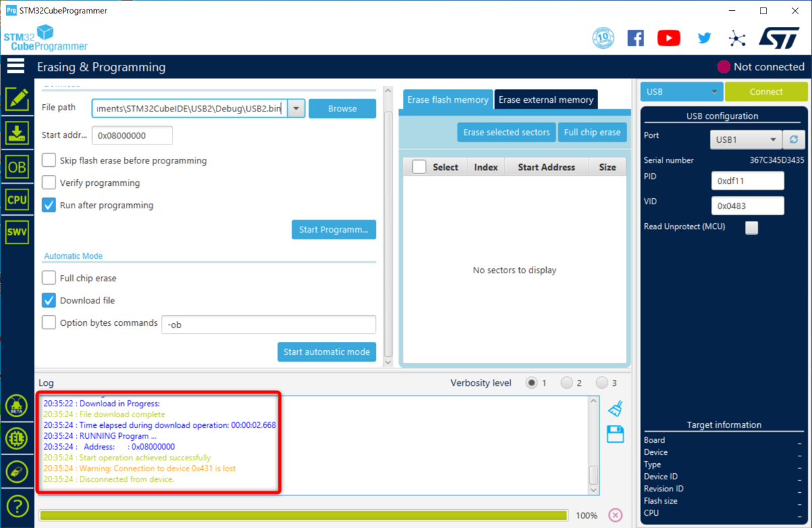Open the CPU panel icon
The height and width of the screenshot is (528, 812).
[x=17, y=199]
